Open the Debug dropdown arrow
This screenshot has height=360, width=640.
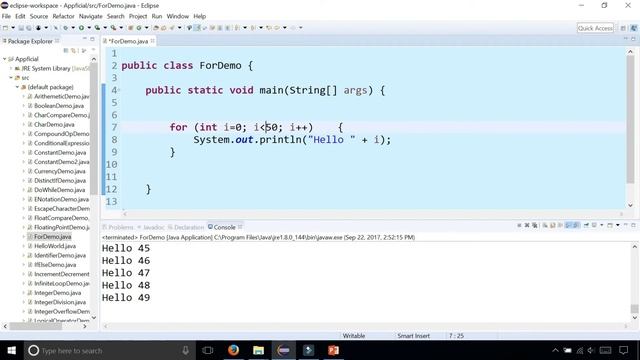point(73,28)
